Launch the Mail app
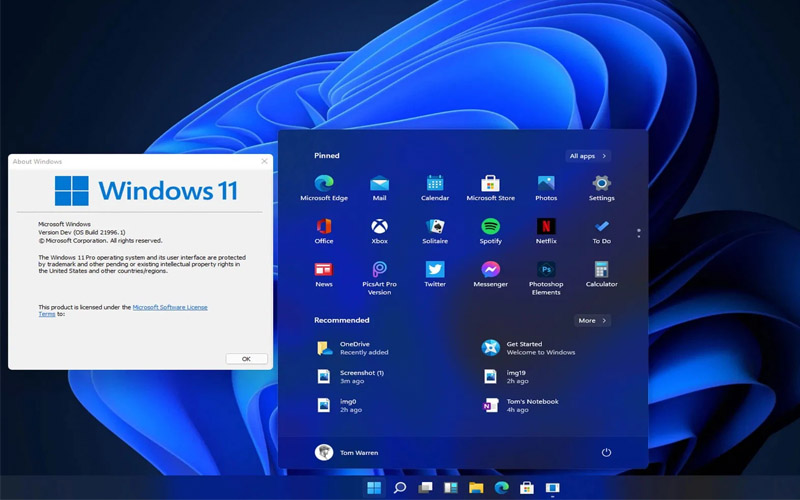 [379, 188]
